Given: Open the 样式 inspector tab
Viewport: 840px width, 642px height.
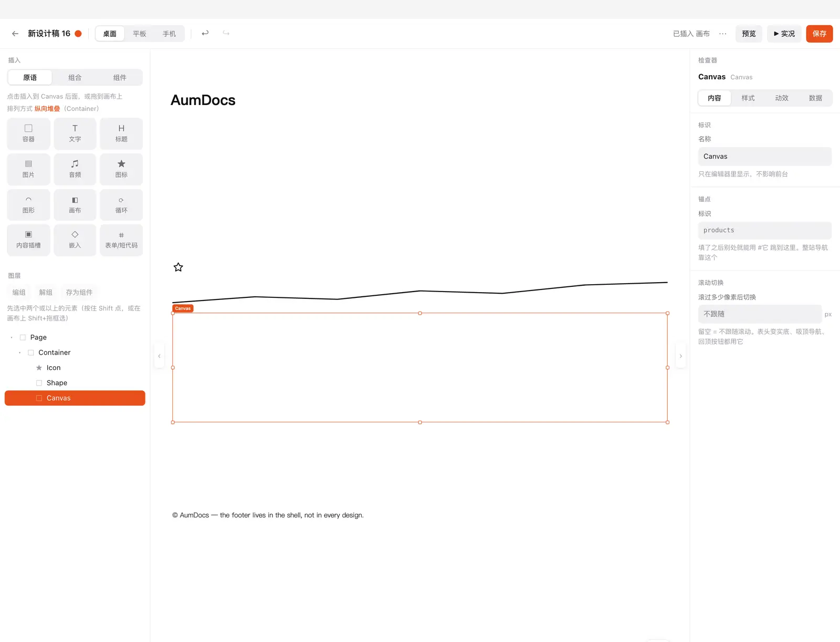Looking at the screenshot, I should coord(748,98).
